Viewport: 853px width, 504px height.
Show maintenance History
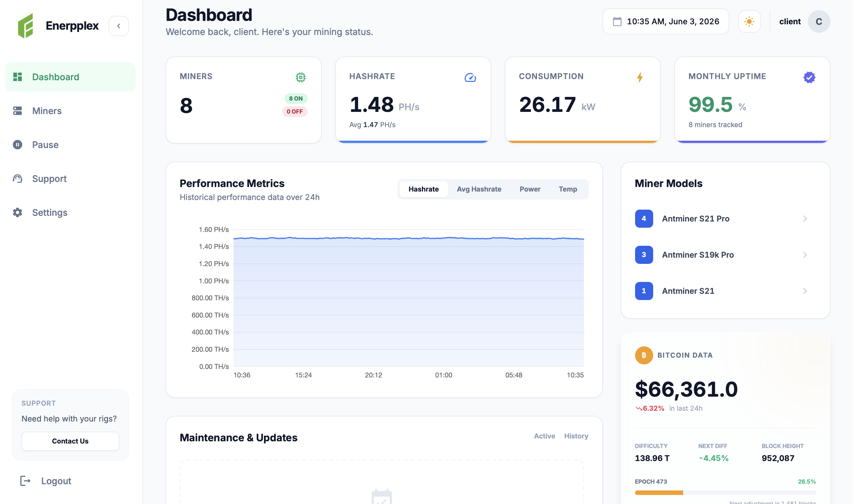click(576, 436)
